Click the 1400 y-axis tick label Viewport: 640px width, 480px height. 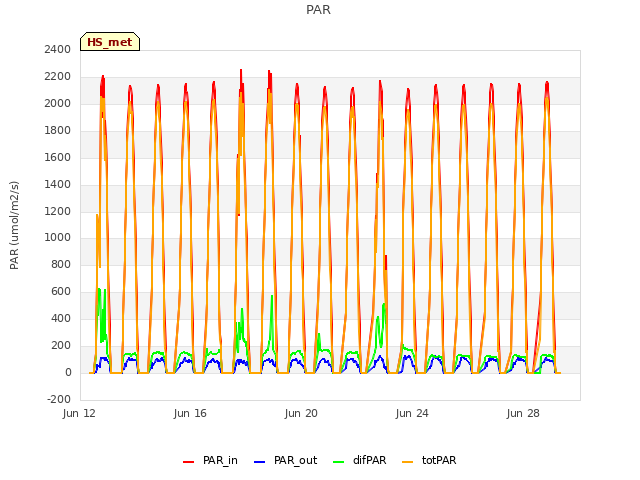(58, 184)
